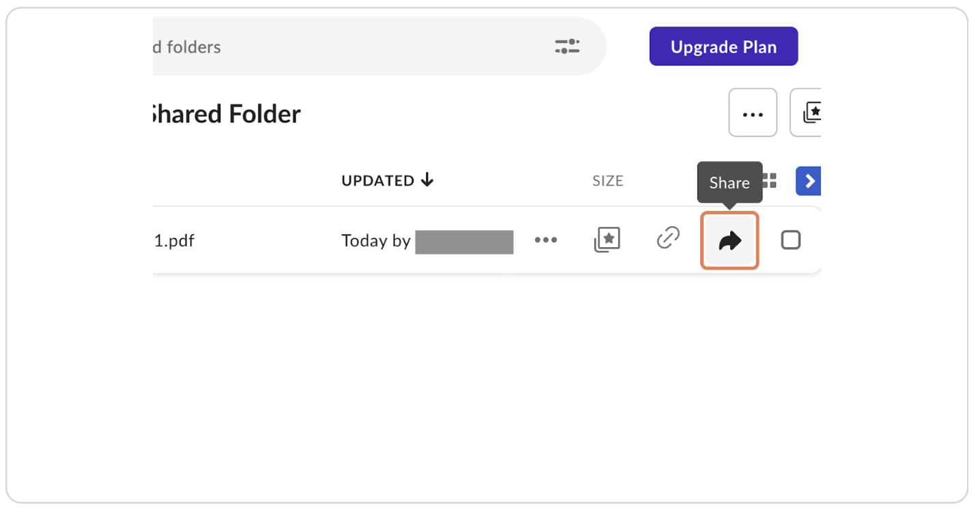Switch to grid view layout

[x=768, y=180]
